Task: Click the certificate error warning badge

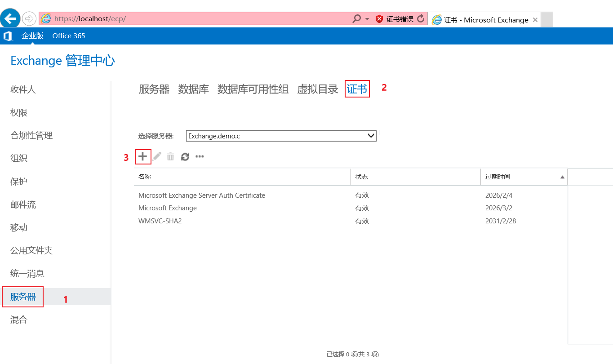Action: pyautogui.click(x=395, y=19)
